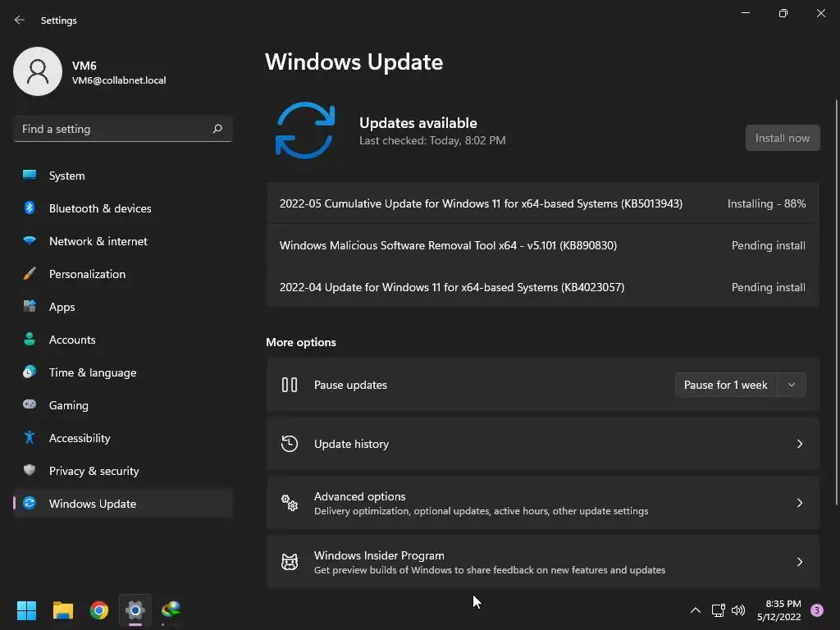
Task: Click the KB4023057 update row
Action: (x=543, y=287)
